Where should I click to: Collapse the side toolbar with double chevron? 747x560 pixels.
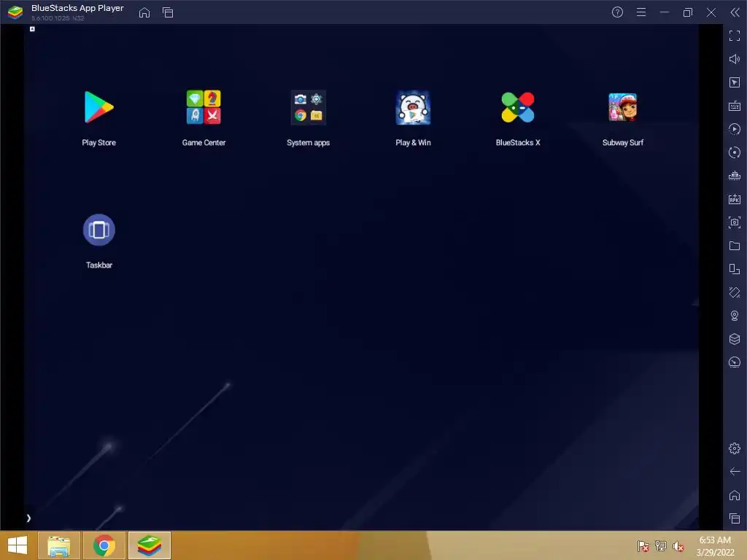(x=735, y=12)
